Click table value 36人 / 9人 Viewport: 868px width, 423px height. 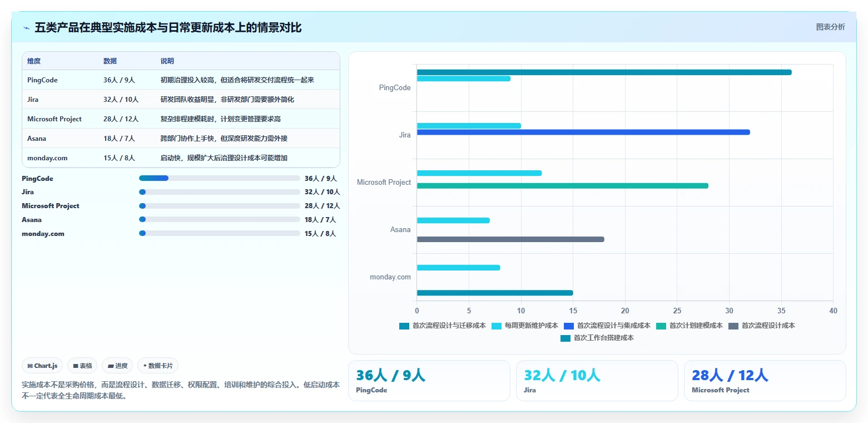point(119,80)
